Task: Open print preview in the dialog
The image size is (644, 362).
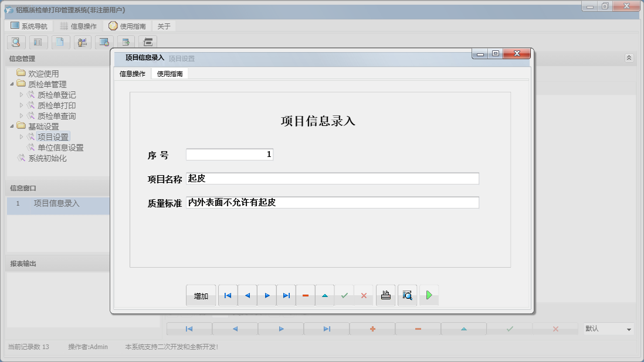Action: [x=407, y=295]
